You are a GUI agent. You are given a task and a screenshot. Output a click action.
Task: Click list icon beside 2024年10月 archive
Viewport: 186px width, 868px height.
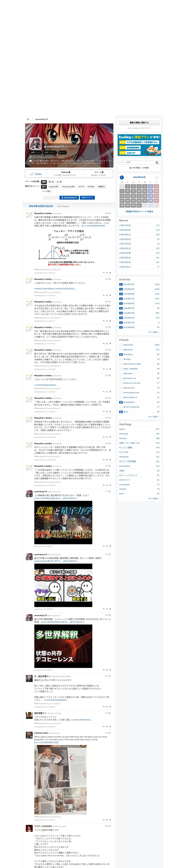point(121,284)
